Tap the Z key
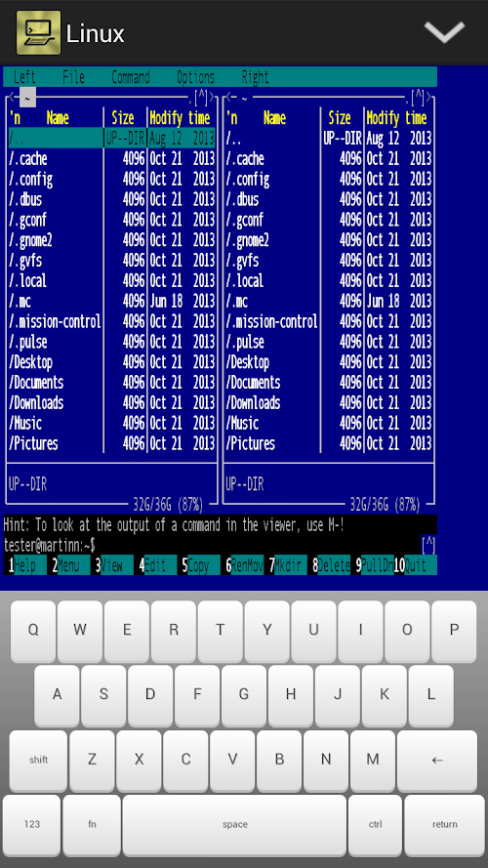Viewport: 488px width, 868px height. tap(92, 759)
